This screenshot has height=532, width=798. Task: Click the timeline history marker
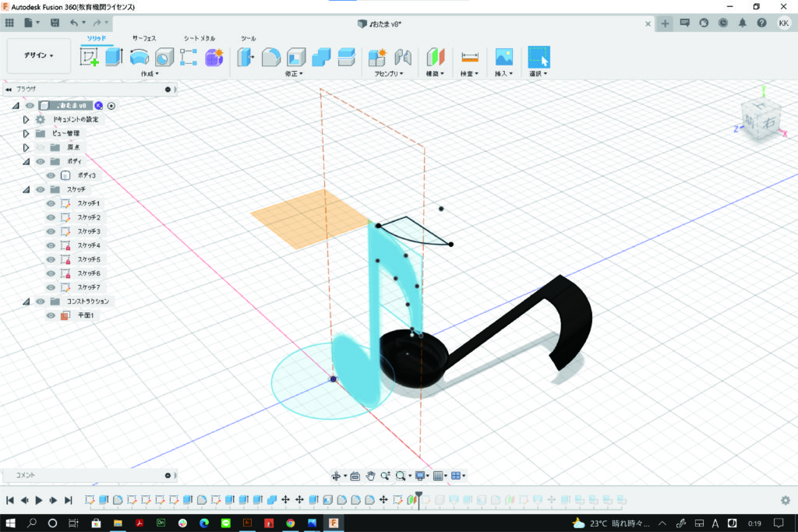(x=418, y=495)
